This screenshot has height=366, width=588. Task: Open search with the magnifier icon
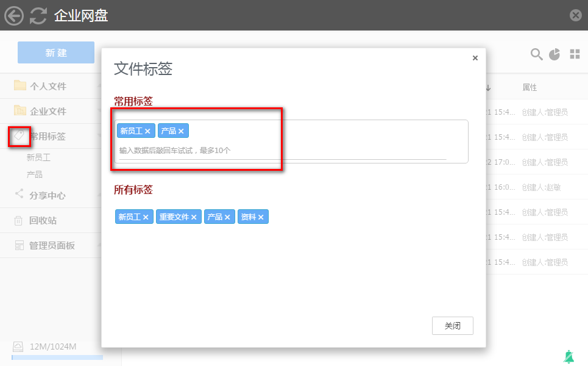pos(536,54)
